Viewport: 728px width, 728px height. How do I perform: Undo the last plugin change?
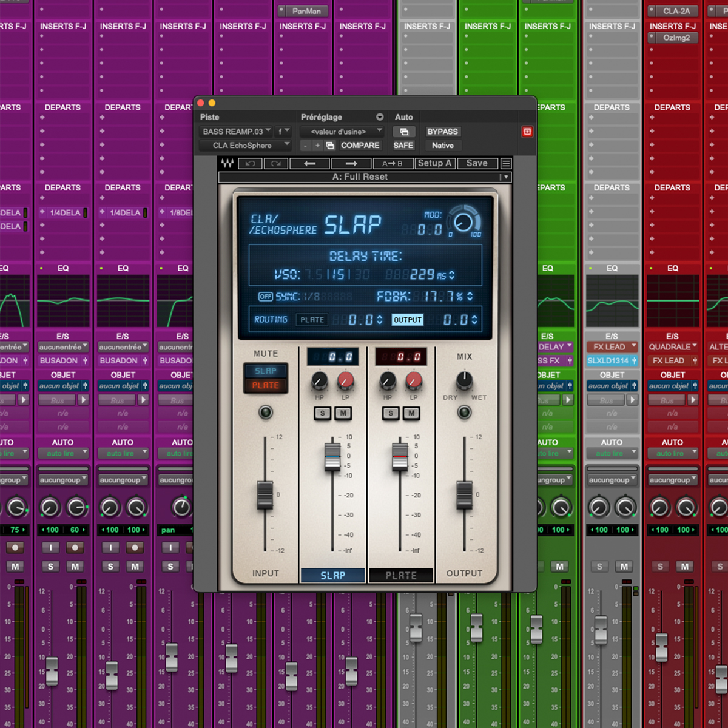click(250, 163)
